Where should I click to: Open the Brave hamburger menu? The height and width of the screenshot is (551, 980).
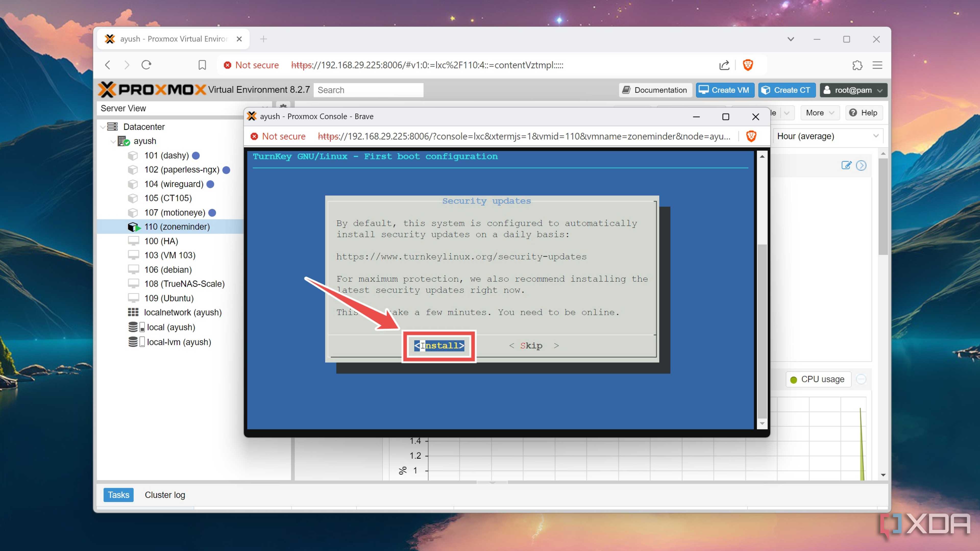click(877, 65)
